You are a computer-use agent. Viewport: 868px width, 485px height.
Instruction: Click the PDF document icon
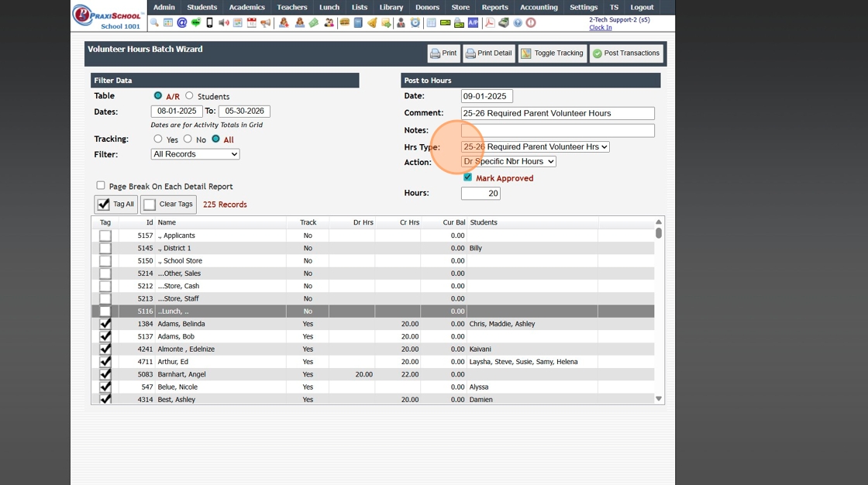[489, 22]
